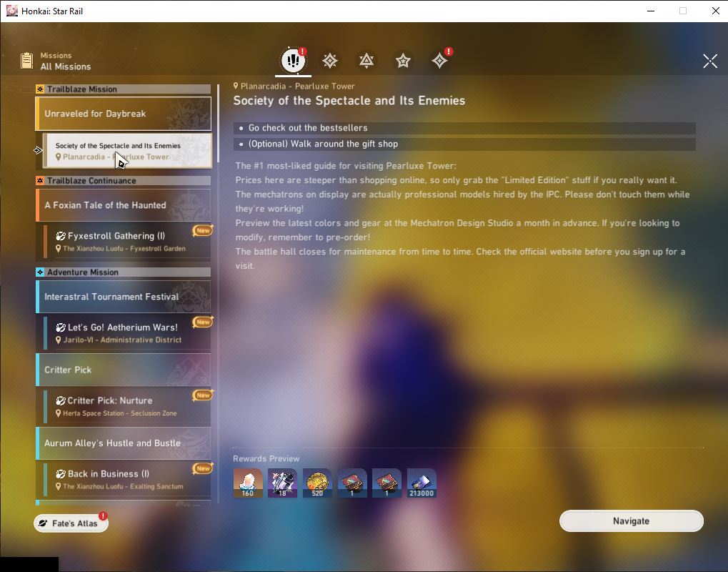
Task: Click the 160 Stellar Jade reward icon
Action: click(247, 483)
